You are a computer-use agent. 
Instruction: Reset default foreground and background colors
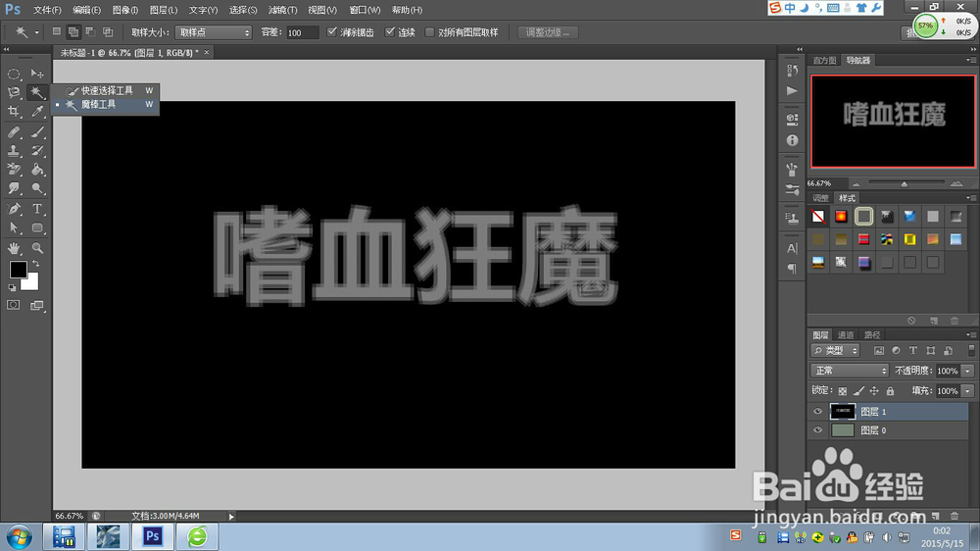(x=12, y=287)
